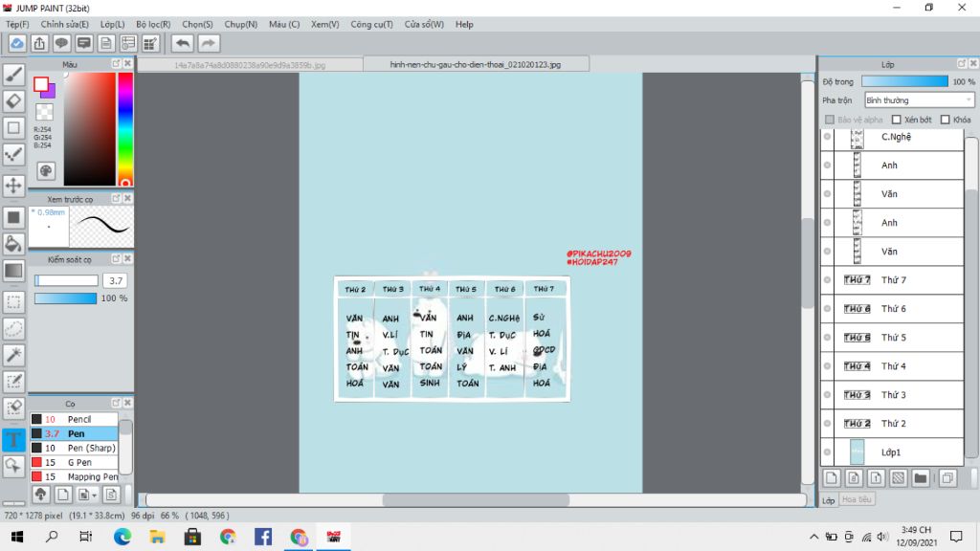Select the Dot/shape outline tool

coord(13,128)
